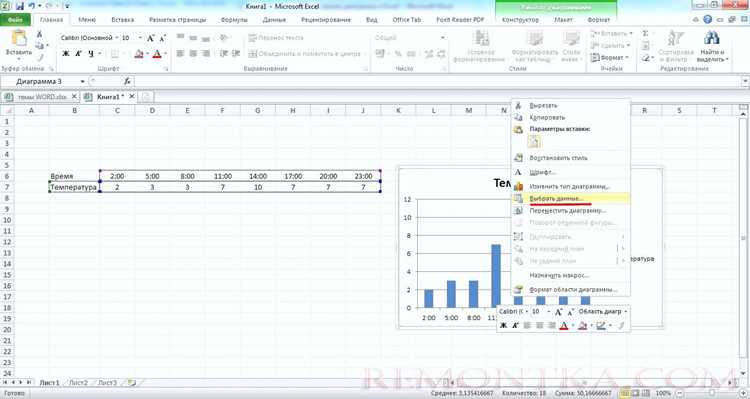Choose Формат области диаграммы in context menu
This screenshot has width=750, height=399.
pyautogui.click(x=571, y=289)
